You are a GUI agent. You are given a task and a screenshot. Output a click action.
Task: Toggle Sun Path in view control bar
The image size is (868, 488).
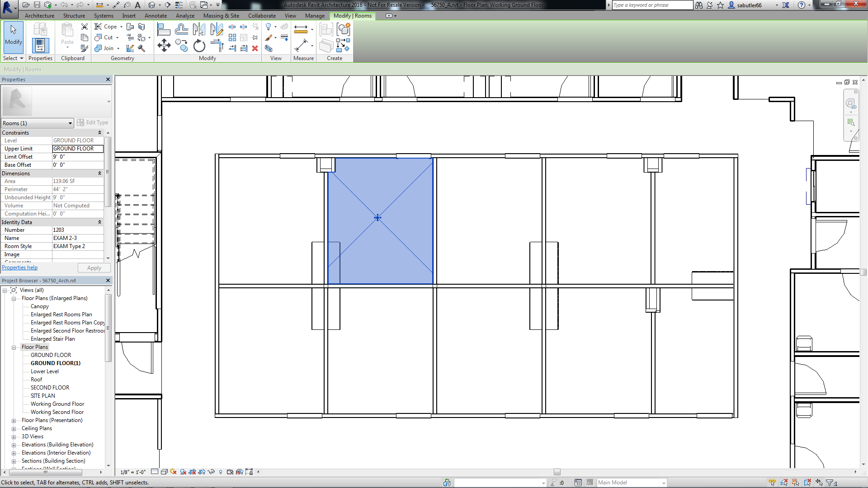[x=173, y=472]
